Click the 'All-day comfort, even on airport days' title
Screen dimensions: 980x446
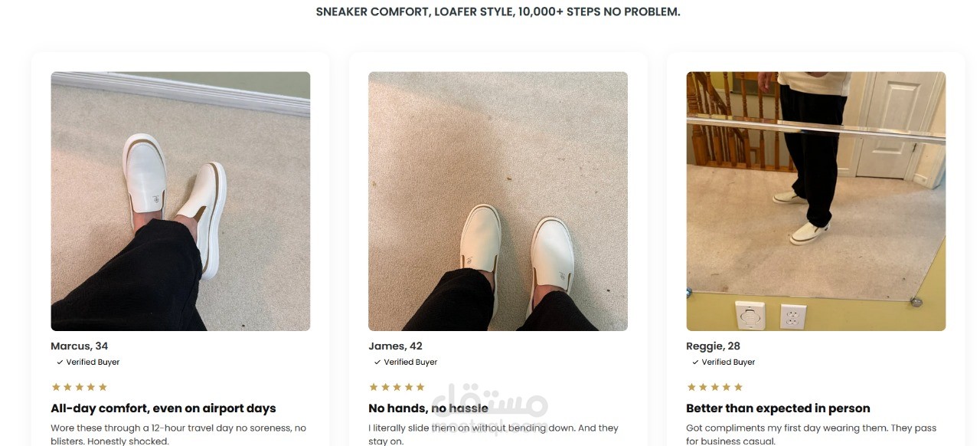click(164, 408)
